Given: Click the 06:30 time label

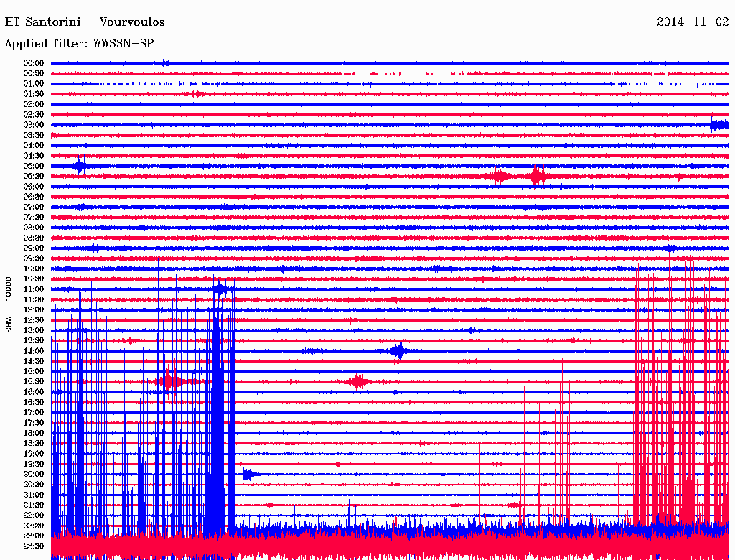Looking at the screenshot, I should coord(34,197).
